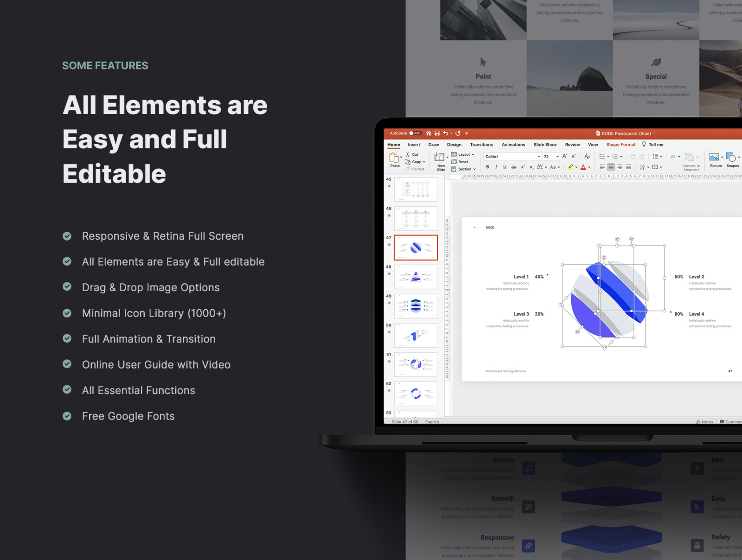Image resolution: width=742 pixels, height=560 pixels.
Task: Click the New Slide icon
Action: pos(440,158)
